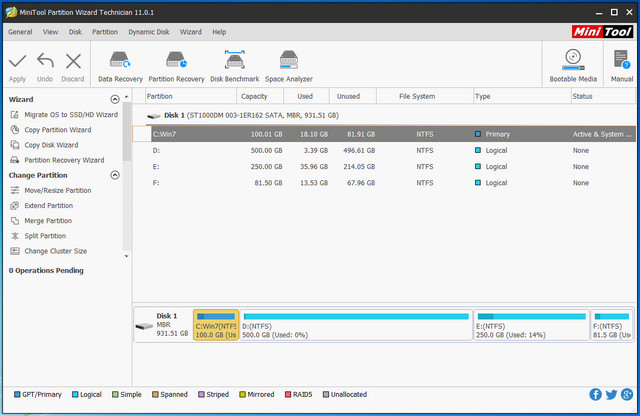Click the Discard X icon
Image resolution: width=640 pixels, height=416 pixels.
click(x=73, y=61)
